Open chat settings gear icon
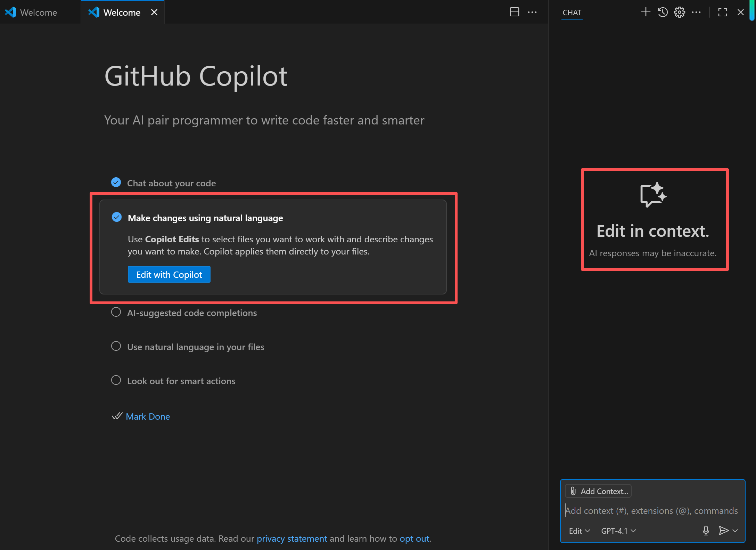 click(x=680, y=12)
